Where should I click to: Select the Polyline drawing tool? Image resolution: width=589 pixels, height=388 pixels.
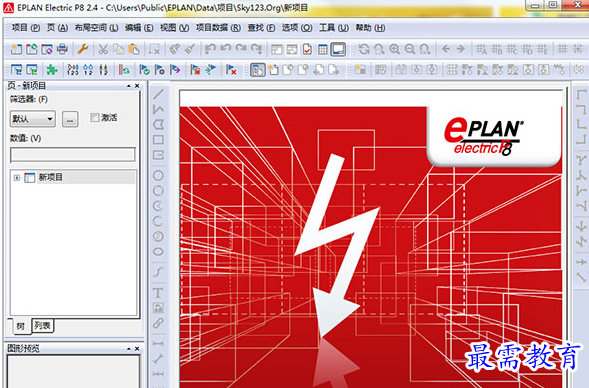click(x=158, y=109)
